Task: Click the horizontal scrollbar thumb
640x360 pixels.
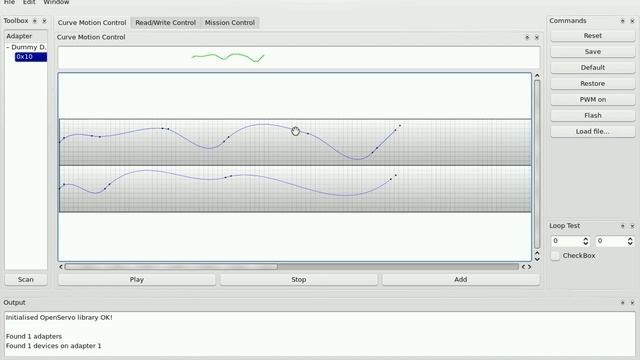Action: pyautogui.click(x=171, y=267)
